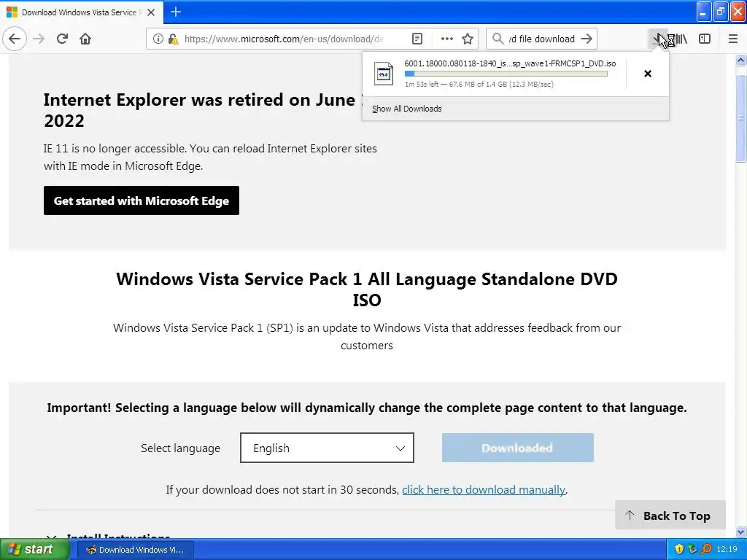Show sidebars icon in toolbar
This screenshot has height=560, width=747.
coord(705,39)
